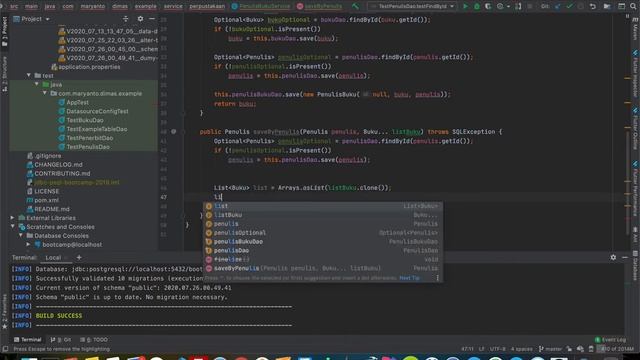Add new terminal session with plus
The height and width of the screenshot is (360, 640).
[79, 258]
